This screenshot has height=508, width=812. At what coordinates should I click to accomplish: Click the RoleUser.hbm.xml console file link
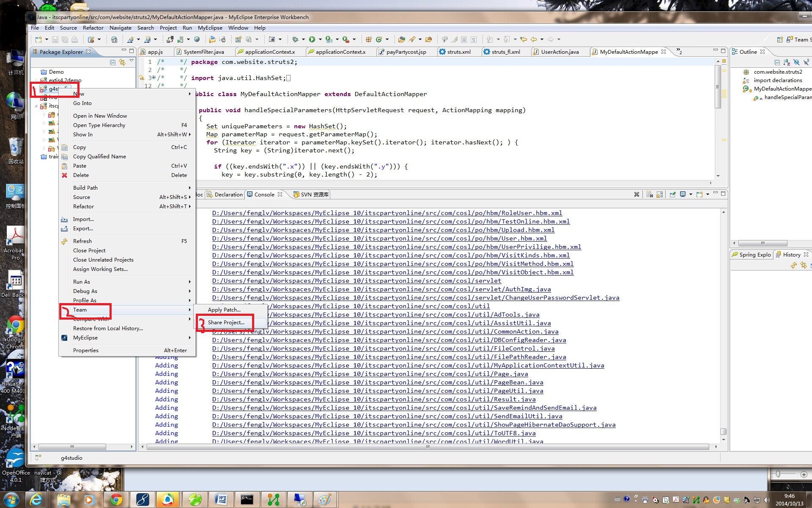coord(387,213)
